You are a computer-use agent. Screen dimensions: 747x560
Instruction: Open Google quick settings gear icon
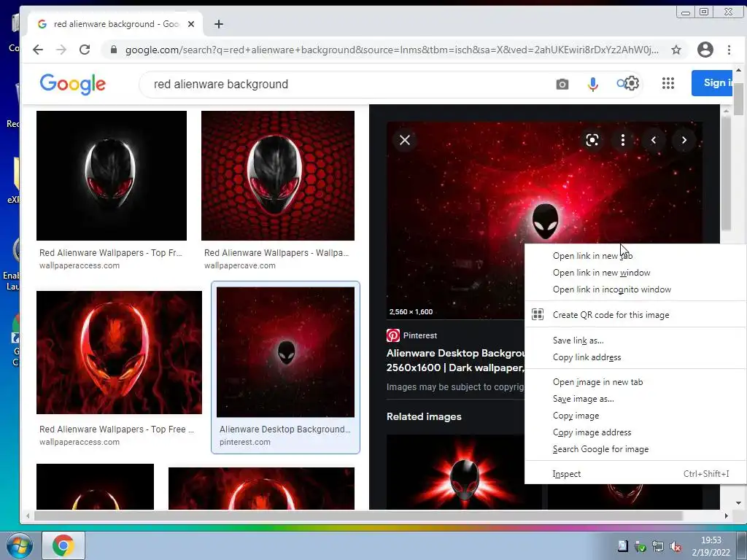(631, 83)
